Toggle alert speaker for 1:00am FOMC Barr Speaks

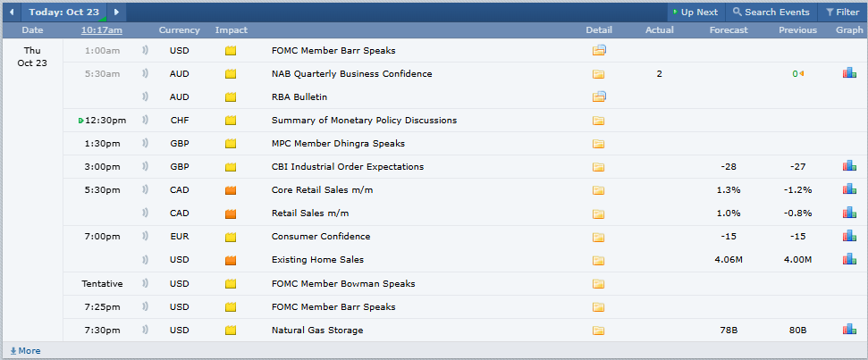click(145, 50)
